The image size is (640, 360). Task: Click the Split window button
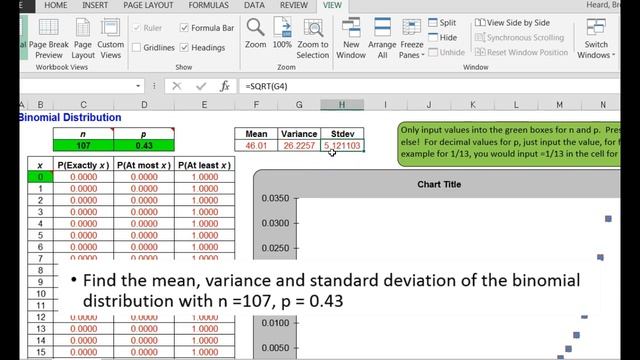[442, 23]
